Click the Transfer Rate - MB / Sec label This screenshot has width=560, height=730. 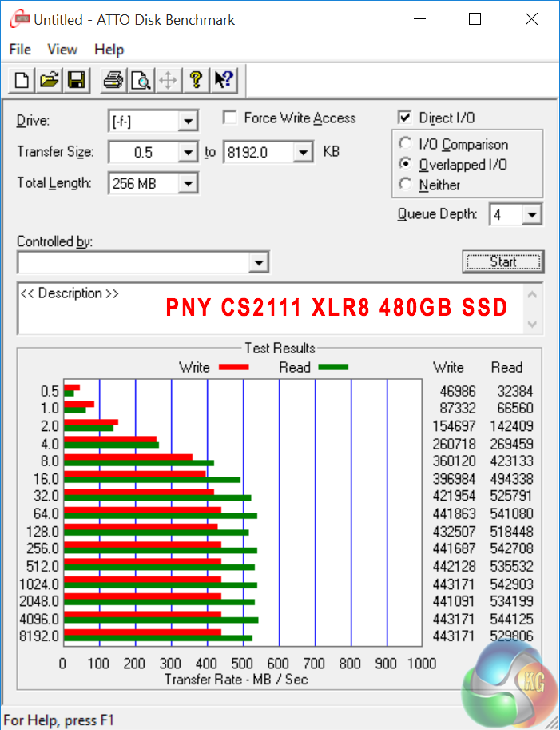[236, 680]
